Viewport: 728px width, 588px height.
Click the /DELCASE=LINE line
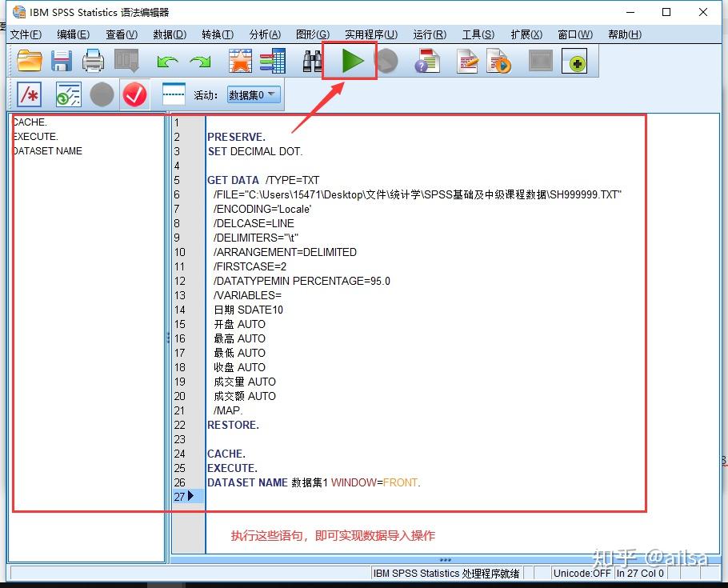tap(254, 223)
